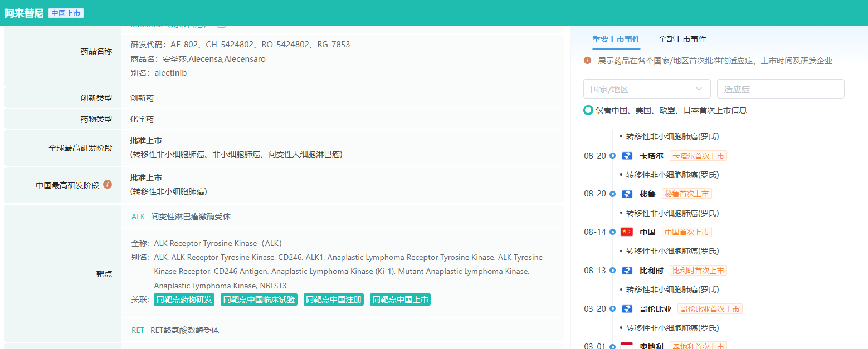
Task: Click the 别名: alectinib text
Action: point(158,73)
